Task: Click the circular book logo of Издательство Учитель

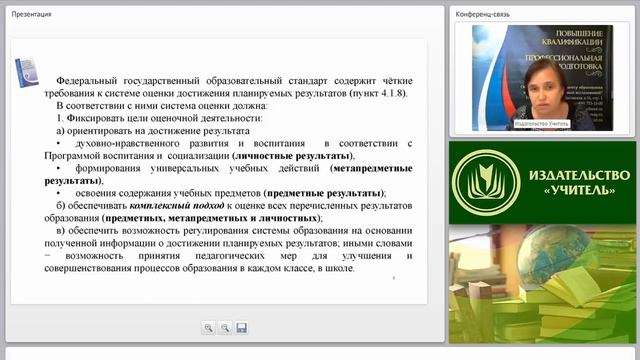Action: click(x=486, y=182)
